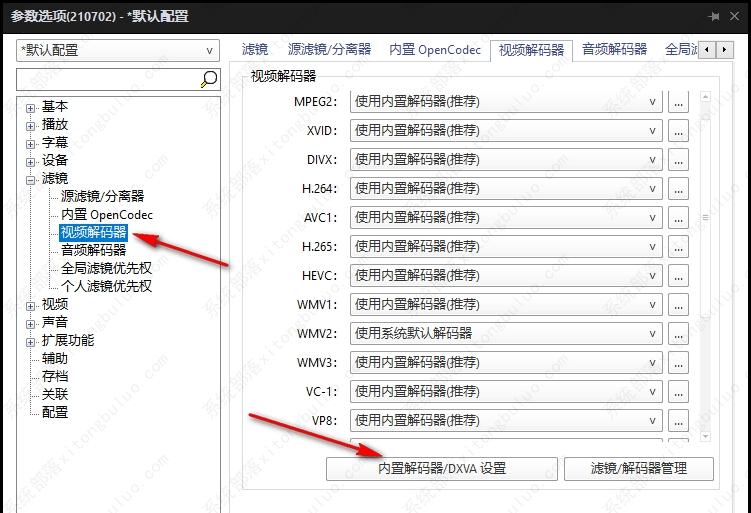Select 关联 in the tree
The width and height of the screenshot is (751, 513).
(x=55, y=394)
